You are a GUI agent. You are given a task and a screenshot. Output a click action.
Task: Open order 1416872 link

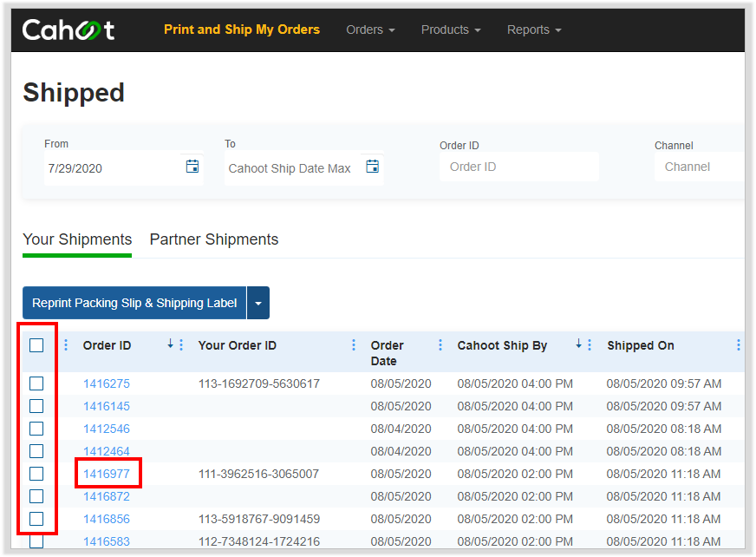107,496
